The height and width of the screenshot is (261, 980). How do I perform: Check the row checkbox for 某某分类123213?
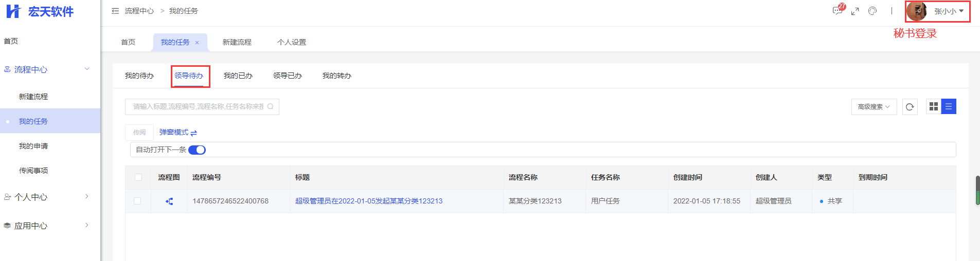[137, 201]
